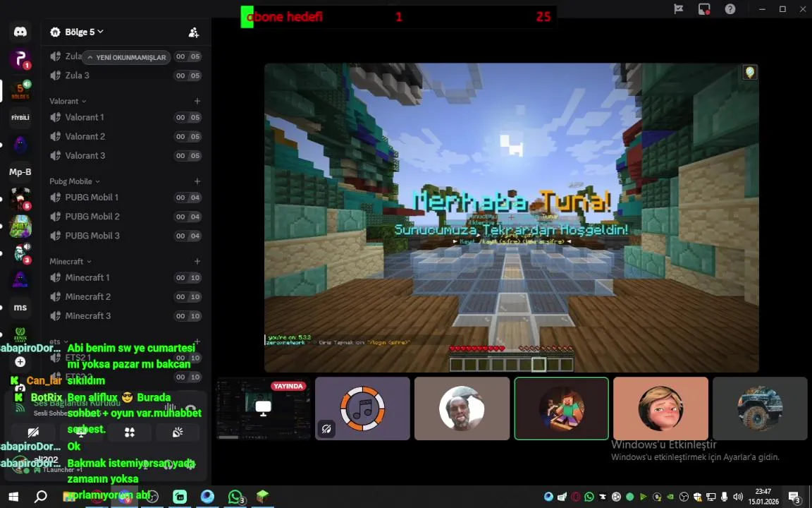Open WhatsApp from the taskbar
Image resolution: width=812 pixels, height=508 pixels.
(235, 497)
